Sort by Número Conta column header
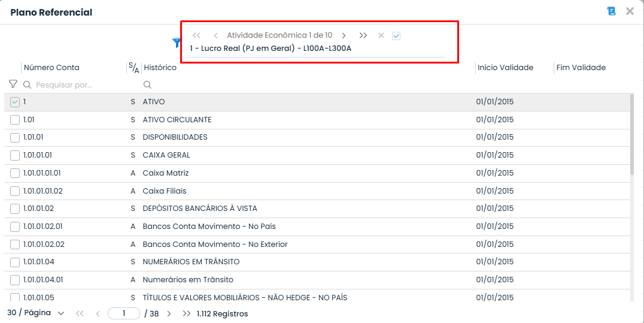Image resolution: width=644 pixels, height=323 pixels. [51, 68]
